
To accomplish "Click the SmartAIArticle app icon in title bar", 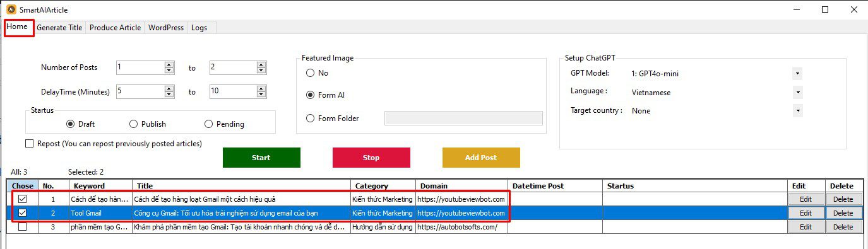I will (x=11, y=9).
